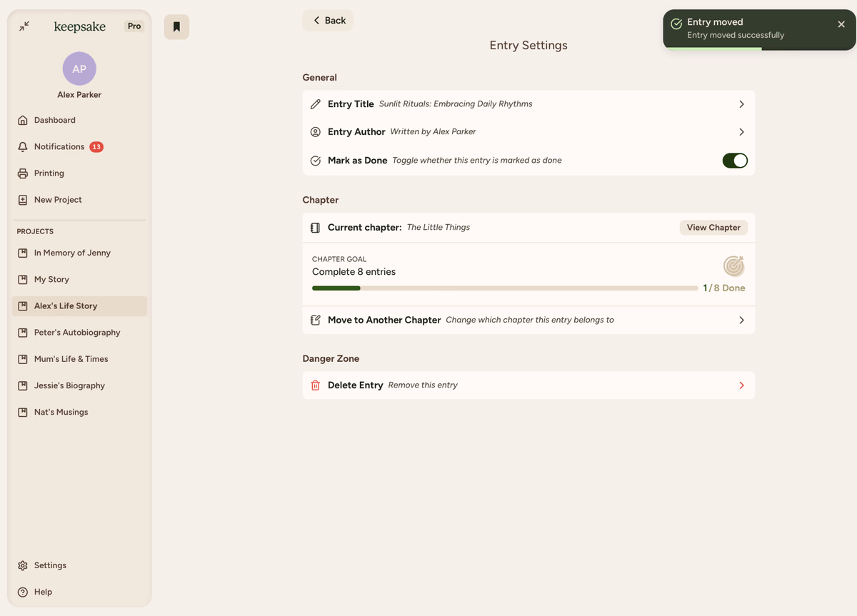Screen dimensions: 857x616
Task: Expand the Entry Title row chevron
Action: point(741,104)
